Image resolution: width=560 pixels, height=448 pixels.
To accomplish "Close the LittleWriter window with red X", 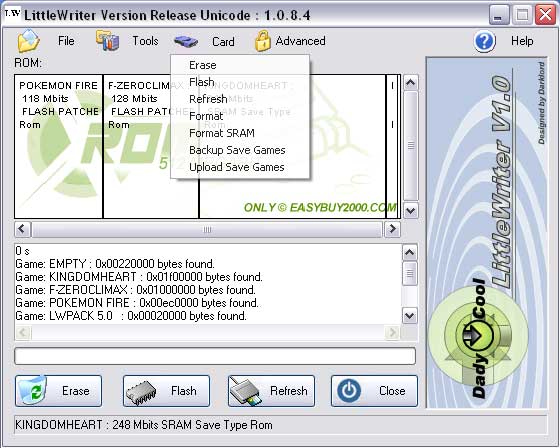I will 545,15.
